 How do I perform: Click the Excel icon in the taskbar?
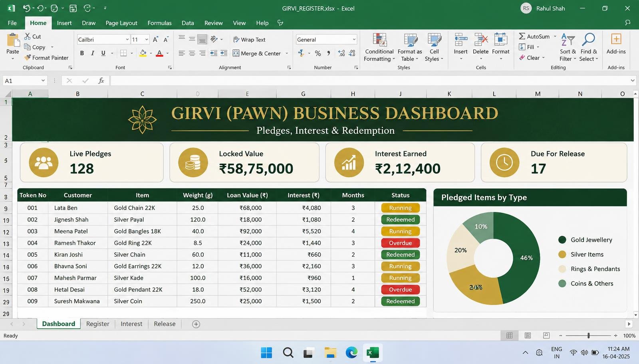[x=373, y=353]
